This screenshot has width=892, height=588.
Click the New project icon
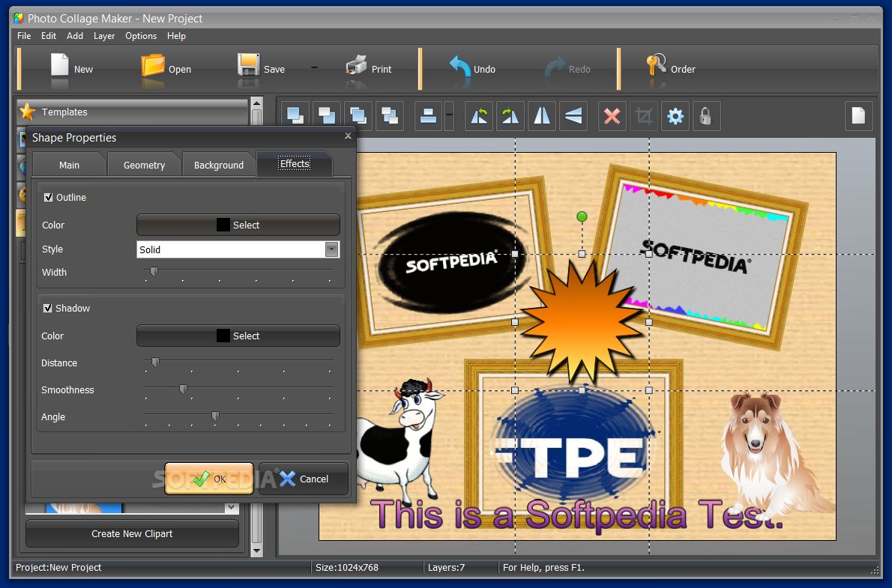pos(60,65)
